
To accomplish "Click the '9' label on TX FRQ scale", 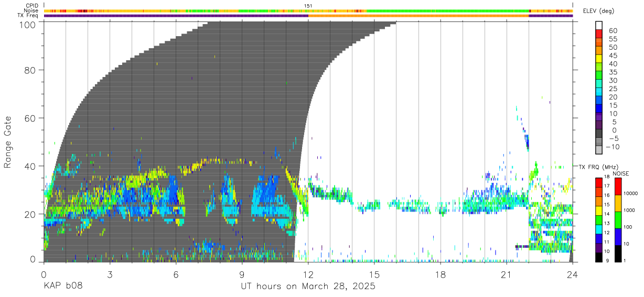I will tap(608, 260).
